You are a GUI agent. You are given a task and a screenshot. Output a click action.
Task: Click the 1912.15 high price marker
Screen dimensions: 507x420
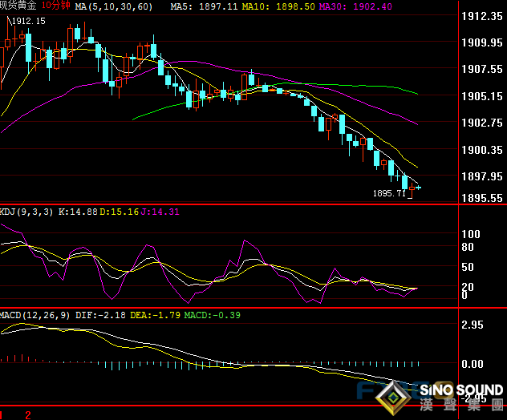(27, 22)
